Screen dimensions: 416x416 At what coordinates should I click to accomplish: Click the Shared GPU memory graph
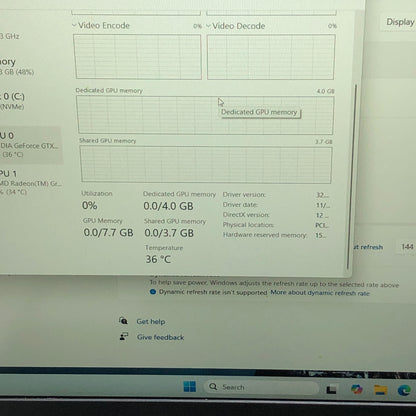click(206, 165)
